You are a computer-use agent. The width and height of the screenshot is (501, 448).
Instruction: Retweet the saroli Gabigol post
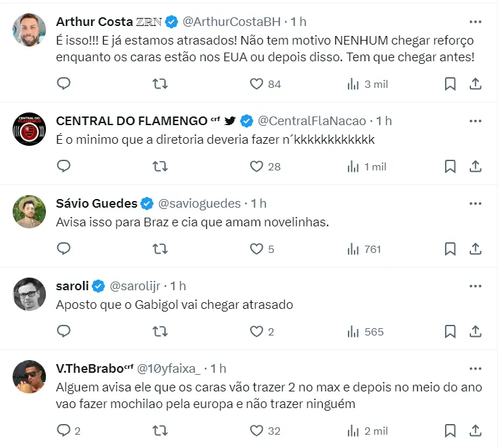(x=160, y=332)
